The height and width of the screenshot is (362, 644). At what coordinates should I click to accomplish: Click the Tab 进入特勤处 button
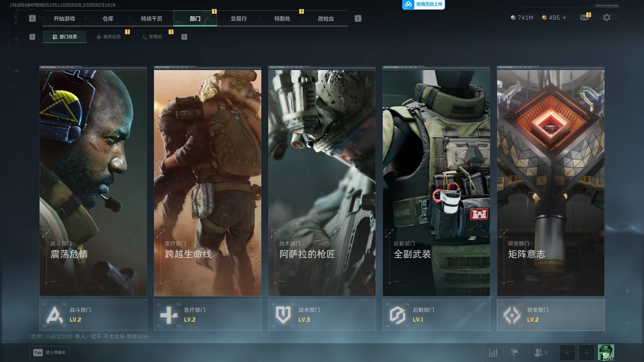[49, 352]
